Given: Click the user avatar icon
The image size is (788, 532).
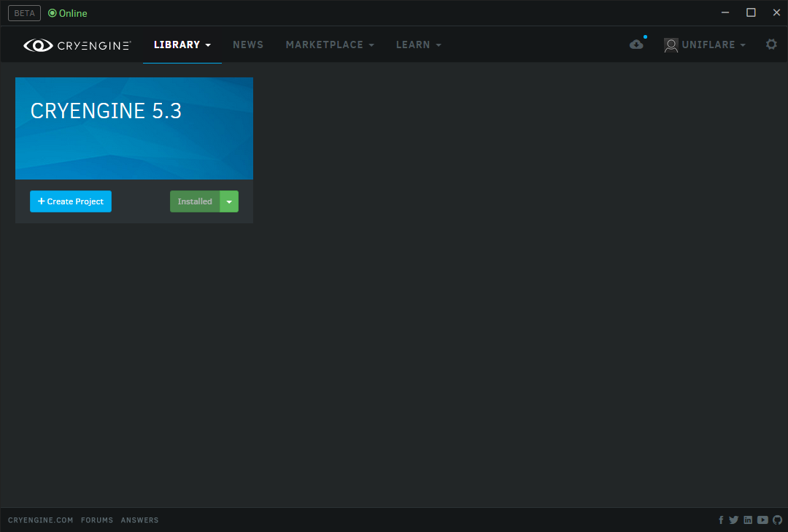Looking at the screenshot, I should 671,45.
